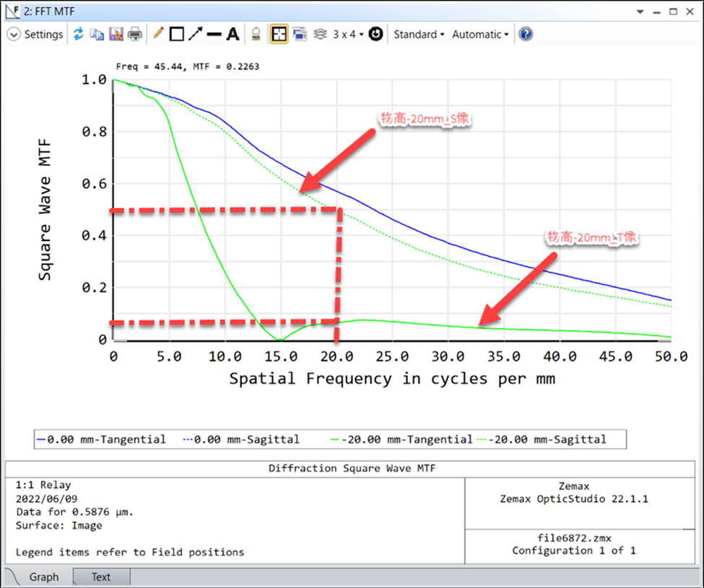Open the Automatic dropdown
Viewport: 704px width, 588px height.
pos(480,34)
